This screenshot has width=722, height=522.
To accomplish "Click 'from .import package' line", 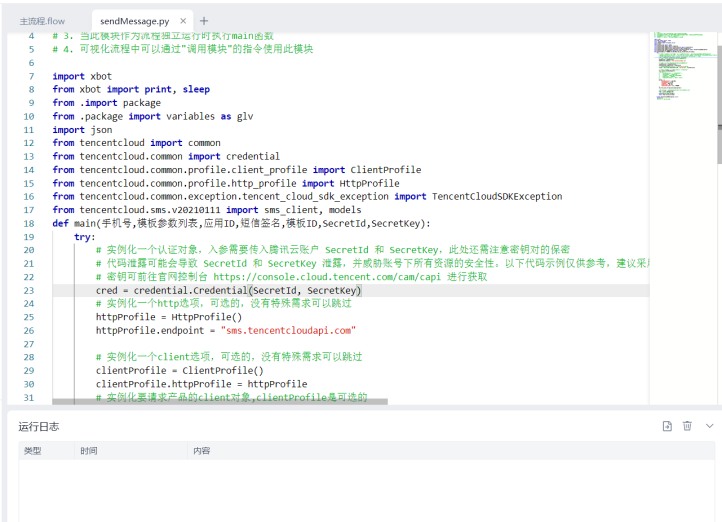I will [106, 103].
